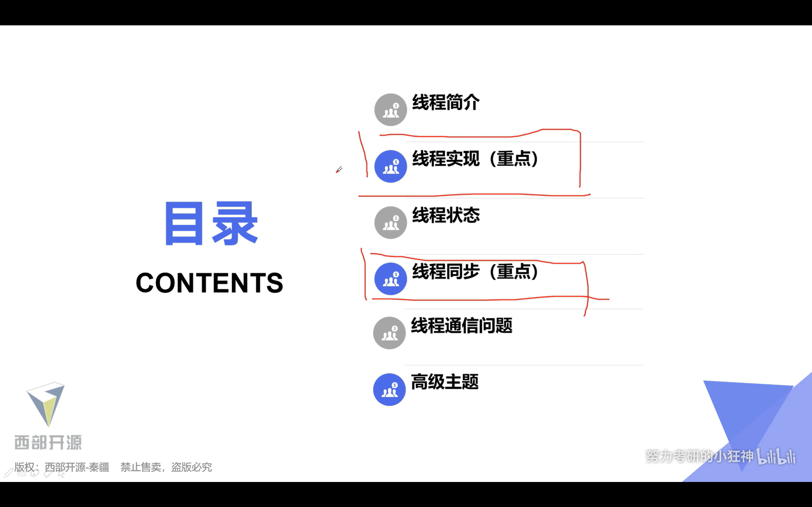Click the 目录 title text
This screenshot has width=812, height=507.
pyautogui.click(x=211, y=223)
